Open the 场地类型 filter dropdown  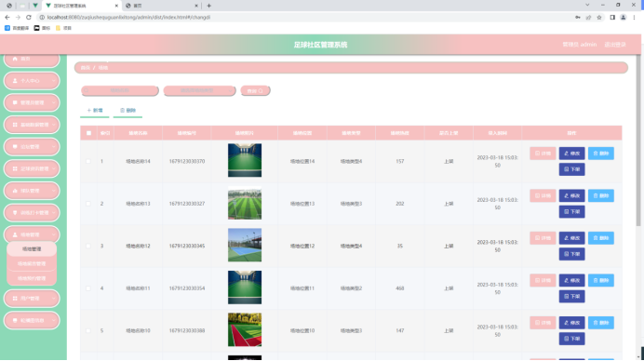pyautogui.click(x=199, y=90)
